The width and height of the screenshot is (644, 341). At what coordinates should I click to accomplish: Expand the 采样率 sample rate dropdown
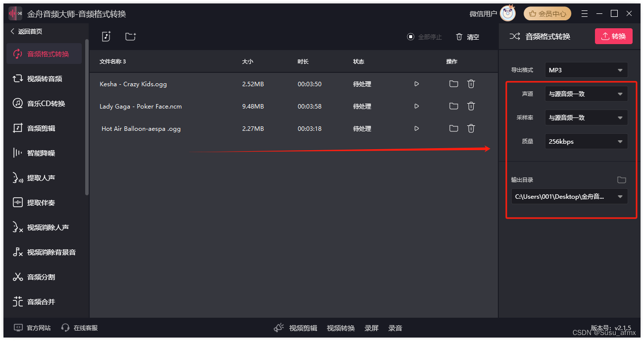tap(587, 117)
